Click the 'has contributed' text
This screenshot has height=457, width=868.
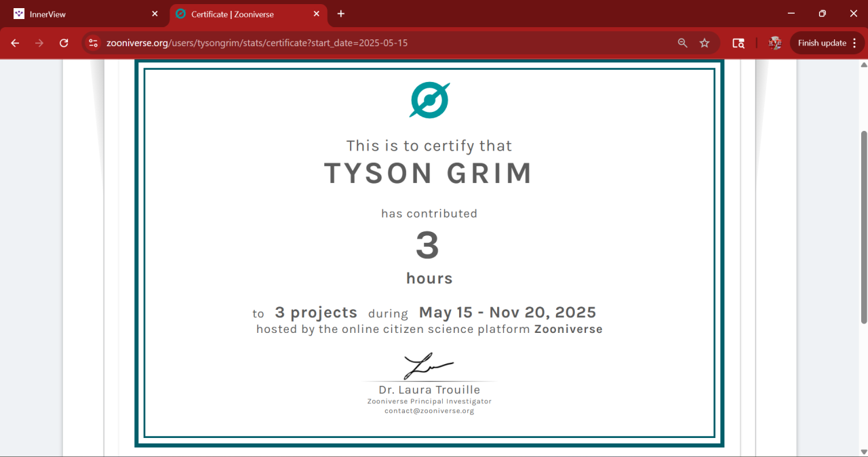429,214
